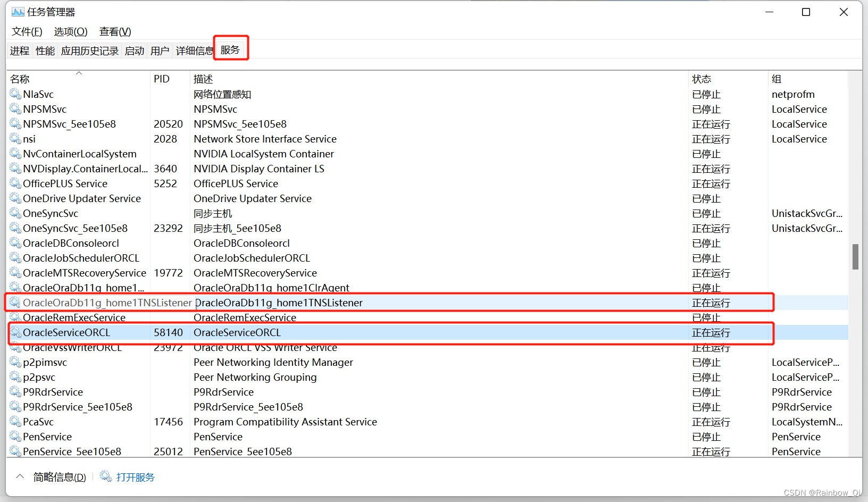Click the p2pimsvc service icon

pos(15,362)
